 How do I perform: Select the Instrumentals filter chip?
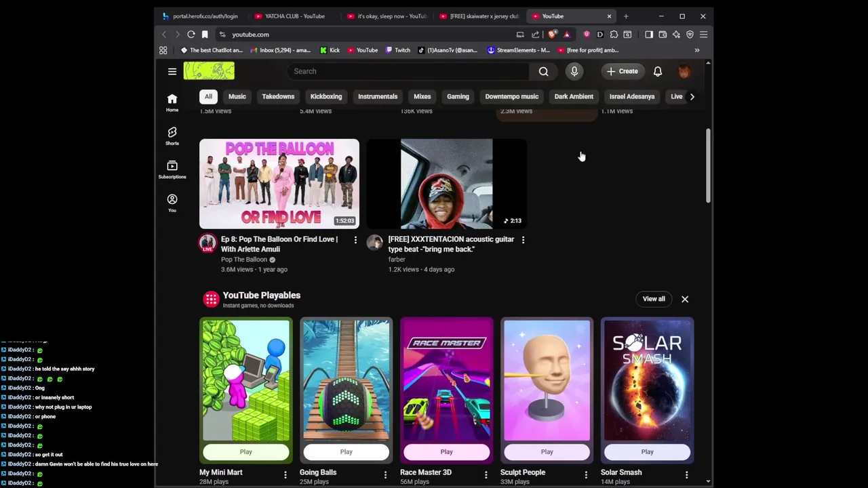point(378,96)
